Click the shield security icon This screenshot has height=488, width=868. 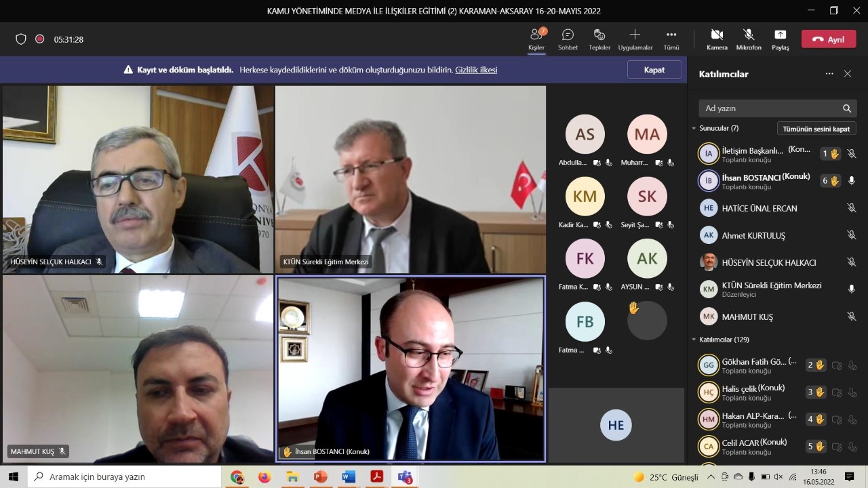tap(21, 39)
